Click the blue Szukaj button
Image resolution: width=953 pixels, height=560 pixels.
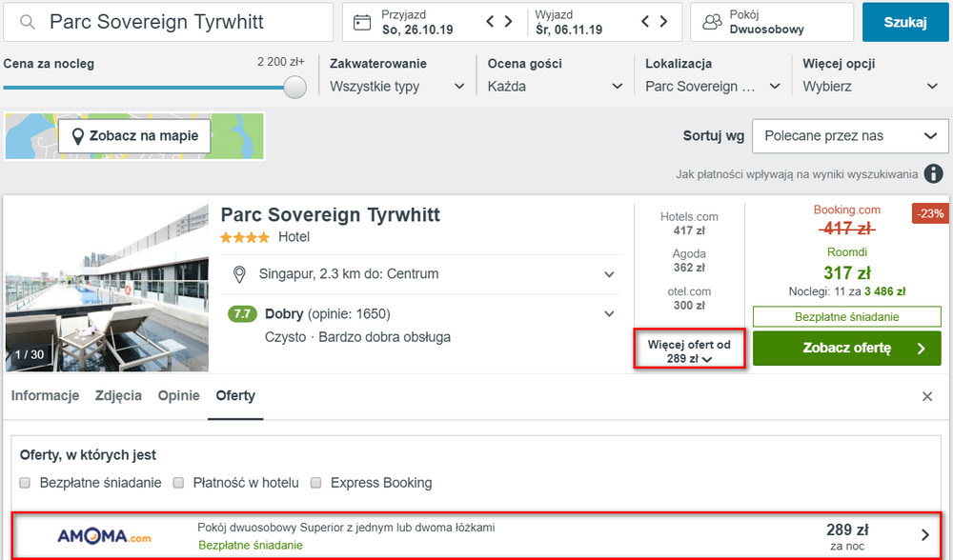pos(905,22)
